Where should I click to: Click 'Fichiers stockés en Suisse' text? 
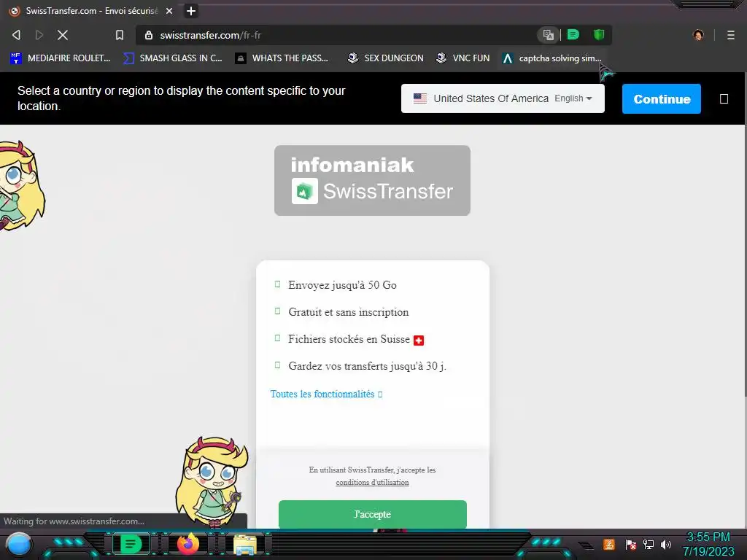[x=349, y=339]
